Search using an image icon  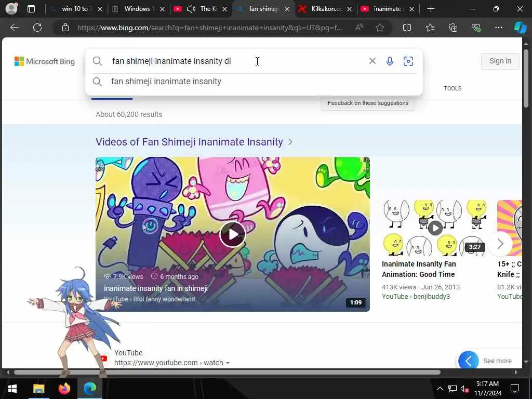tap(408, 61)
